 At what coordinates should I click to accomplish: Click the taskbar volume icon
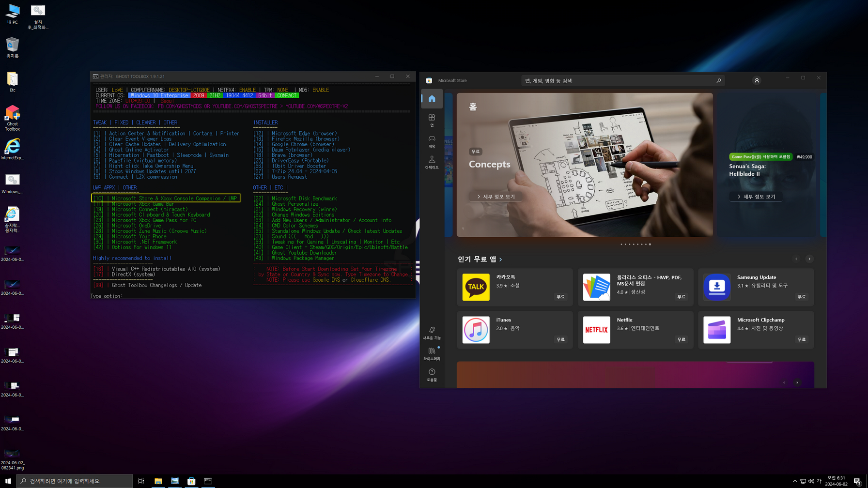811,481
